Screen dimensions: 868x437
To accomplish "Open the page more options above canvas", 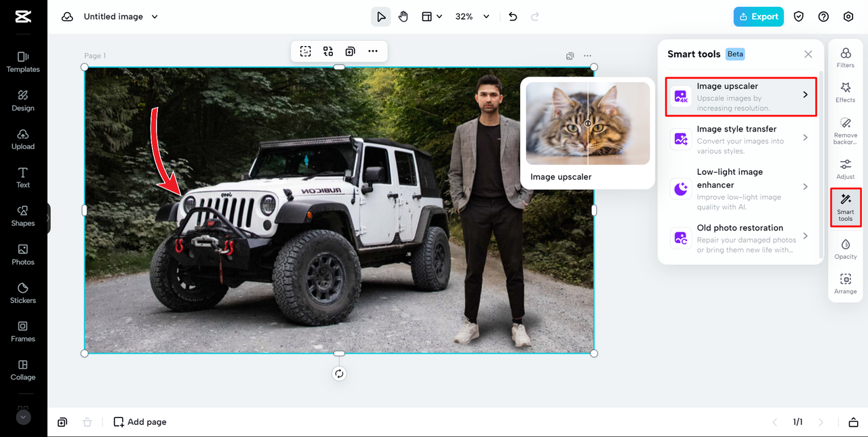I will pos(587,56).
